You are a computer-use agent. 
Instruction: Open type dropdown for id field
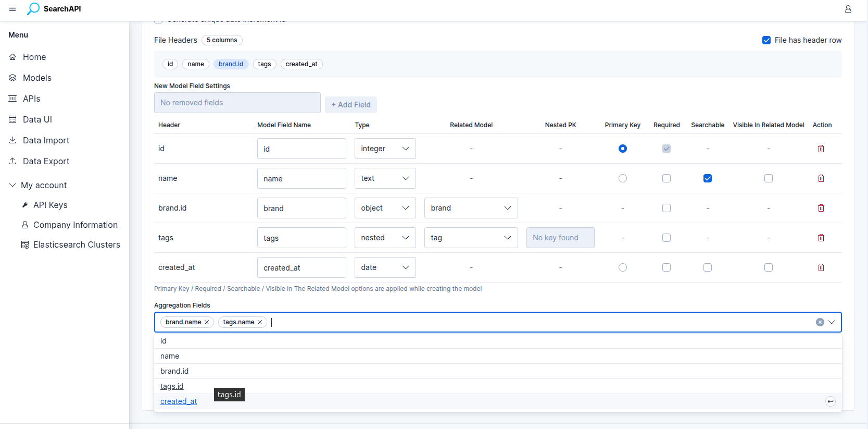pyautogui.click(x=385, y=149)
